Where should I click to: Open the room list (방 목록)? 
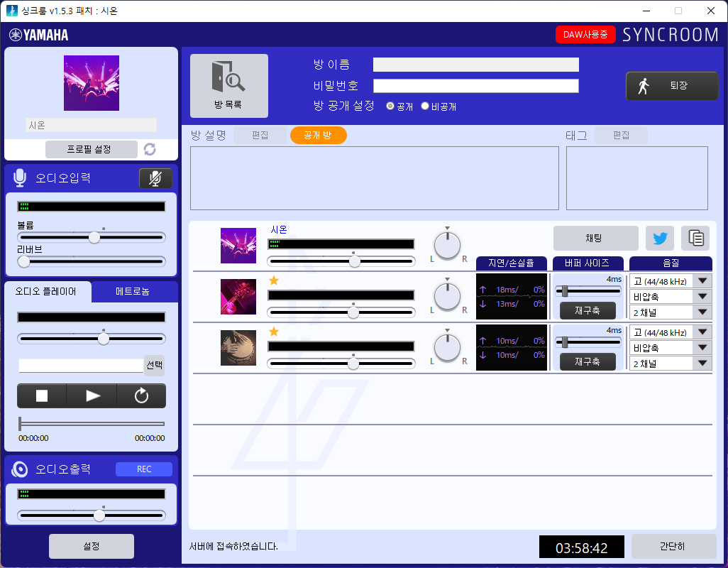228,85
